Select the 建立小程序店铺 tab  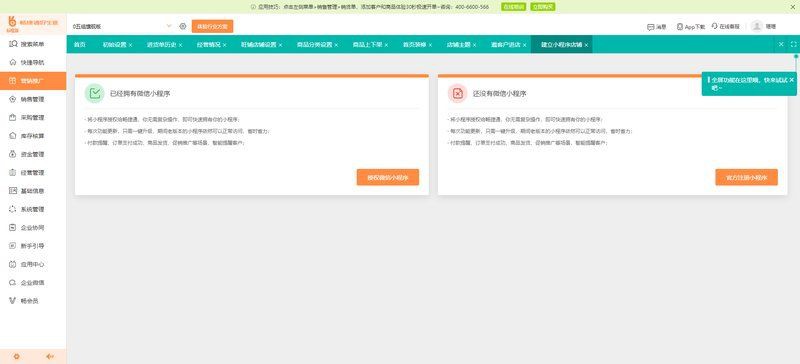point(561,44)
